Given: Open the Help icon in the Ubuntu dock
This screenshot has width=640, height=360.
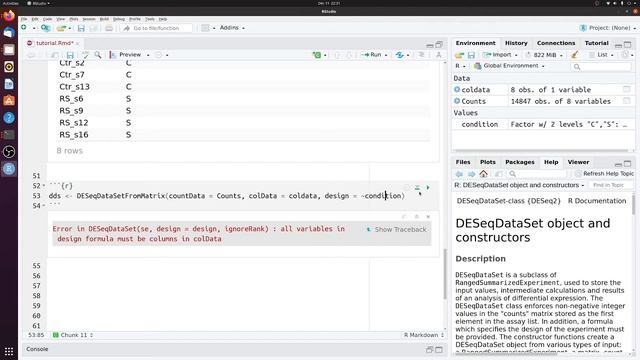Looking at the screenshot, I should pyautogui.click(x=9, y=118).
